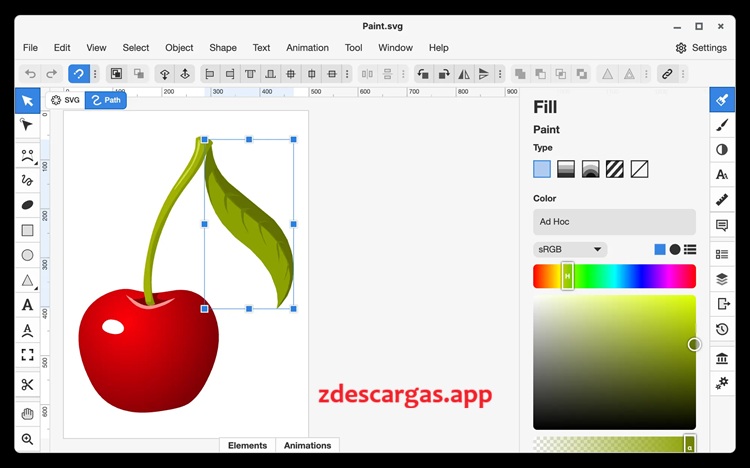Switch color picker to list sliders view
This screenshot has width=750, height=468.
(x=690, y=249)
